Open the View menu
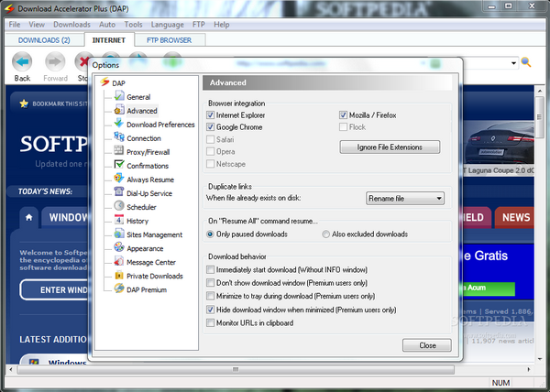Viewport: 550px width, 392px height. click(37, 25)
